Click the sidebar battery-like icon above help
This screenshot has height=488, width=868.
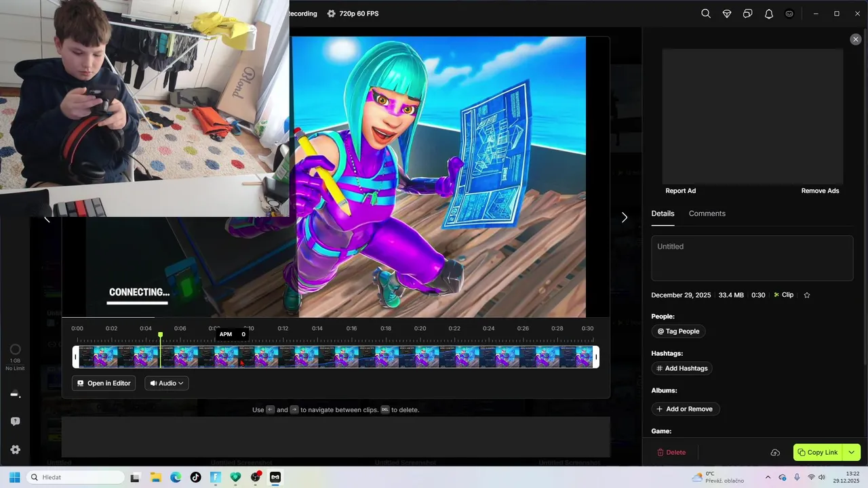click(15, 394)
